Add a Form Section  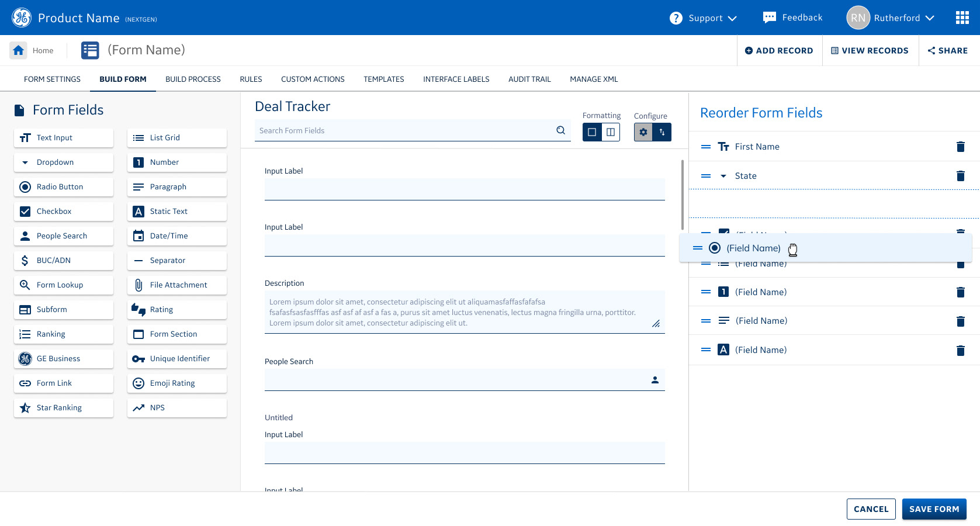[x=177, y=334]
